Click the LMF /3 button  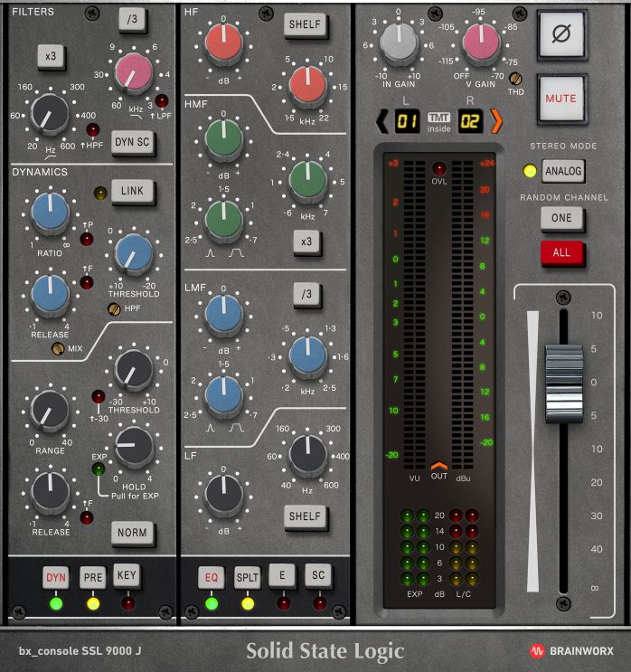tap(306, 294)
